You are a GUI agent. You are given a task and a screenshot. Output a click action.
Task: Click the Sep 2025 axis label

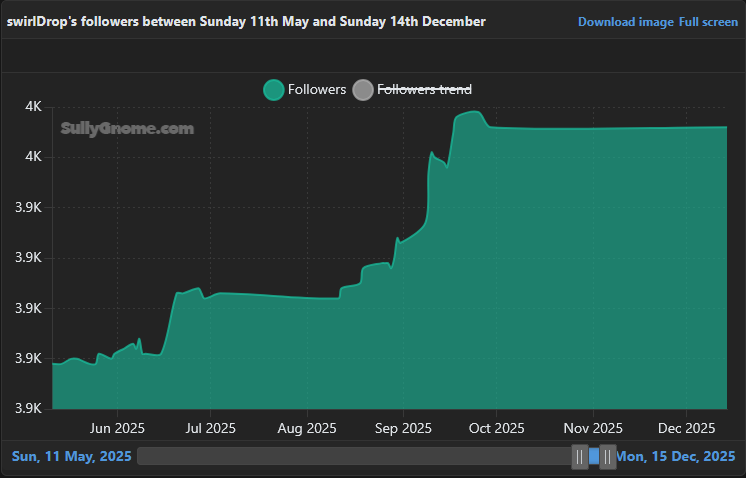point(403,429)
